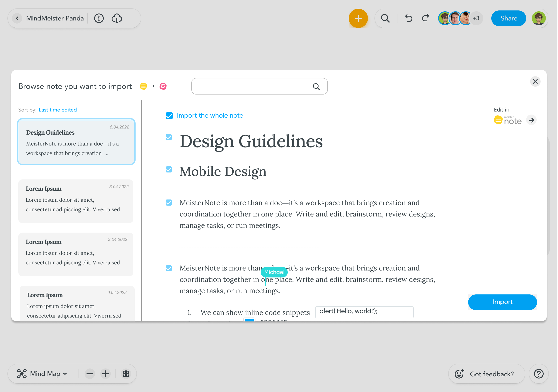This screenshot has height=392, width=558.
Task: Click the grid layout icon in bottom bar
Action: coord(126,373)
